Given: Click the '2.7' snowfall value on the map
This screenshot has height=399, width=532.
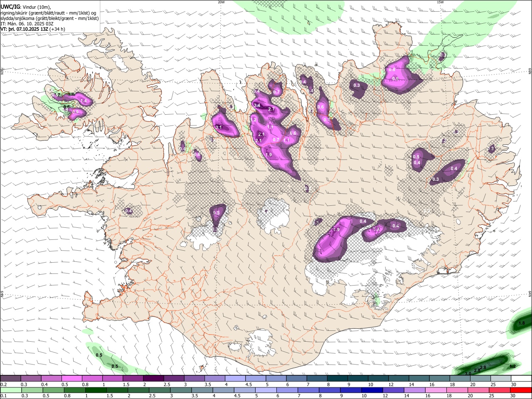Looking at the screenshot, I should (x=271, y=109).
